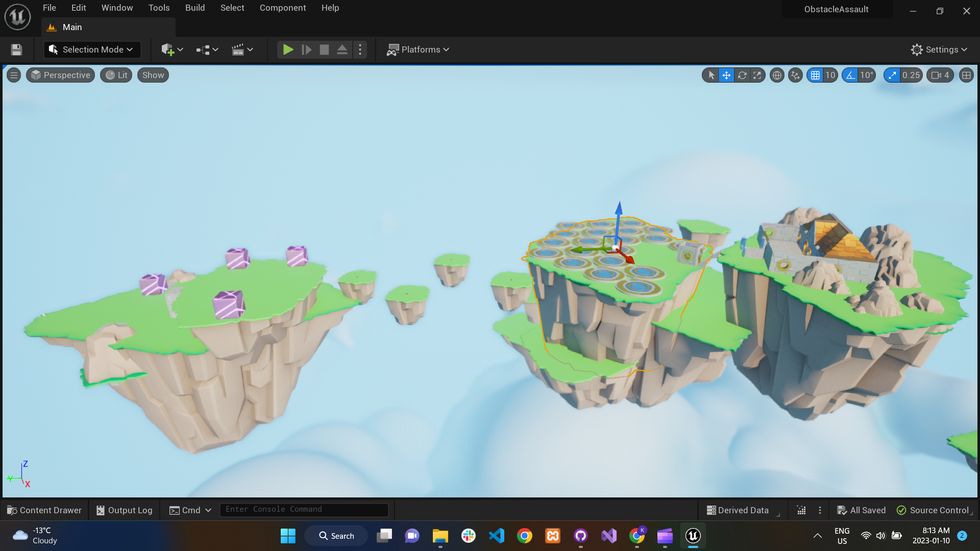Click the Skip/Advance frame button
The image size is (980, 551).
coord(307,49)
